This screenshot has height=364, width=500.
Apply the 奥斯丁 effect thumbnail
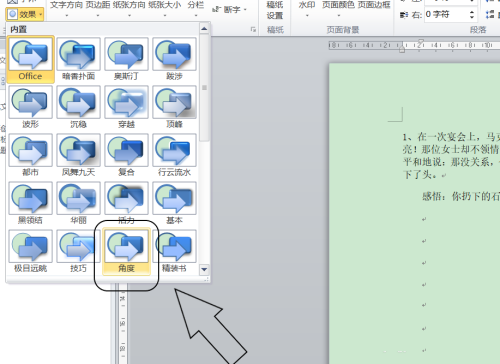pos(126,59)
